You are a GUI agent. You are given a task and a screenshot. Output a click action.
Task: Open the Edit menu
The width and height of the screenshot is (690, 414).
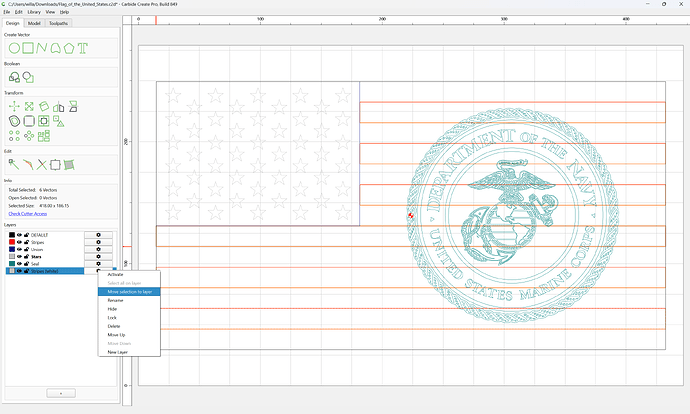(18, 12)
